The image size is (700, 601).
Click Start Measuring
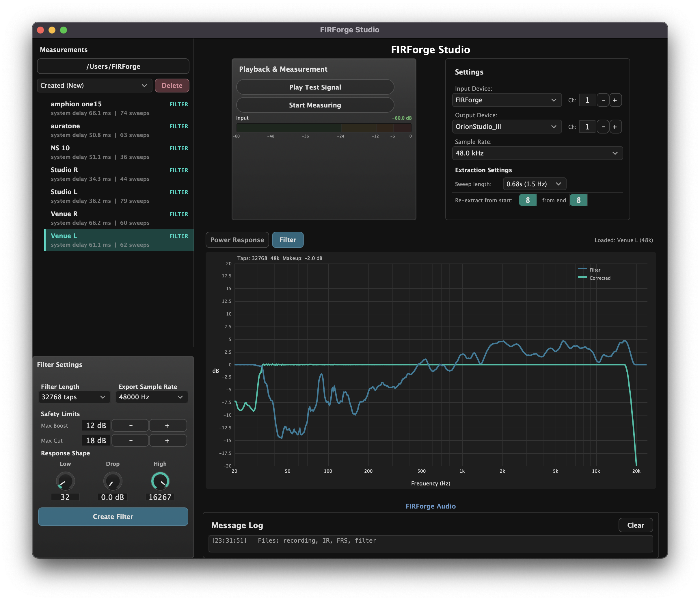[x=315, y=105]
